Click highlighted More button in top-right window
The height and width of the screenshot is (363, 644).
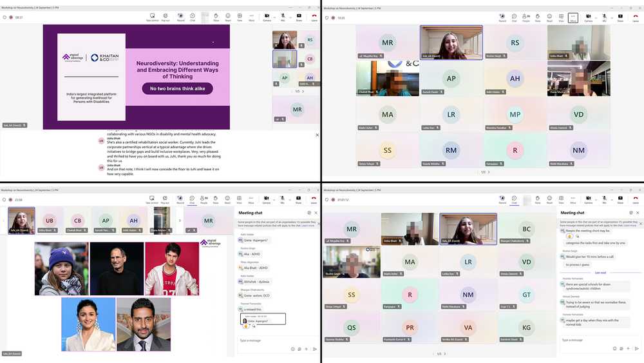point(573,17)
